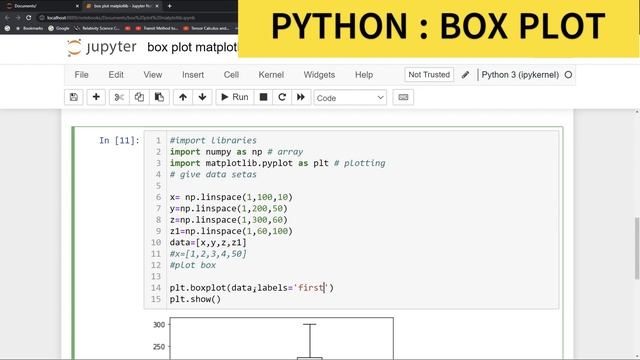640x360 pixels.
Task: Click the code 'z1=np.linspace(1,60,100)'
Action: [231, 231]
